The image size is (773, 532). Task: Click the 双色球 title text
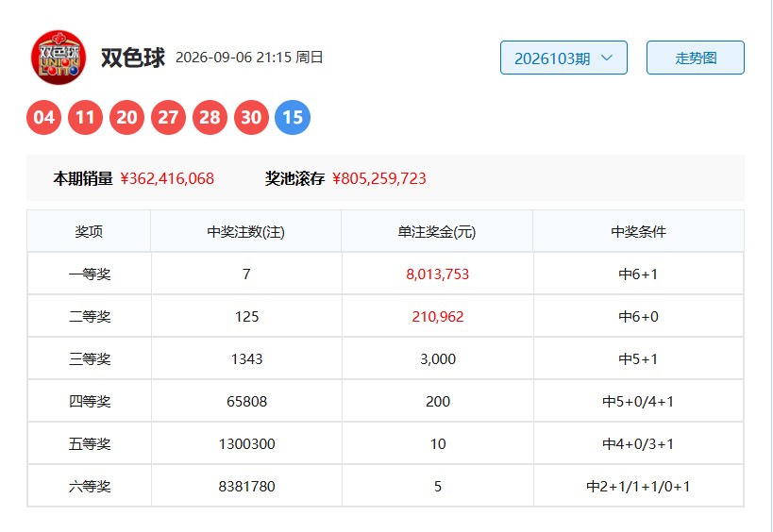pyautogui.click(x=133, y=58)
